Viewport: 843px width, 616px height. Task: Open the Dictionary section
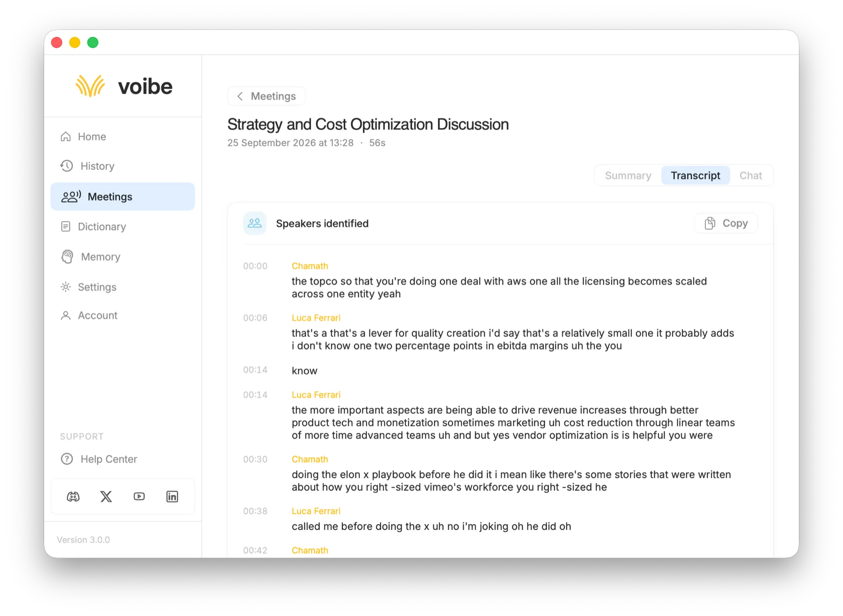123,227
